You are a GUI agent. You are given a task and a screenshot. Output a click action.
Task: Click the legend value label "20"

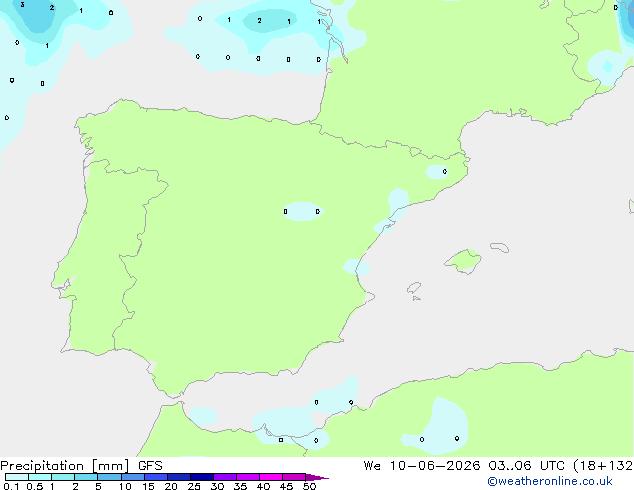[171, 486]
